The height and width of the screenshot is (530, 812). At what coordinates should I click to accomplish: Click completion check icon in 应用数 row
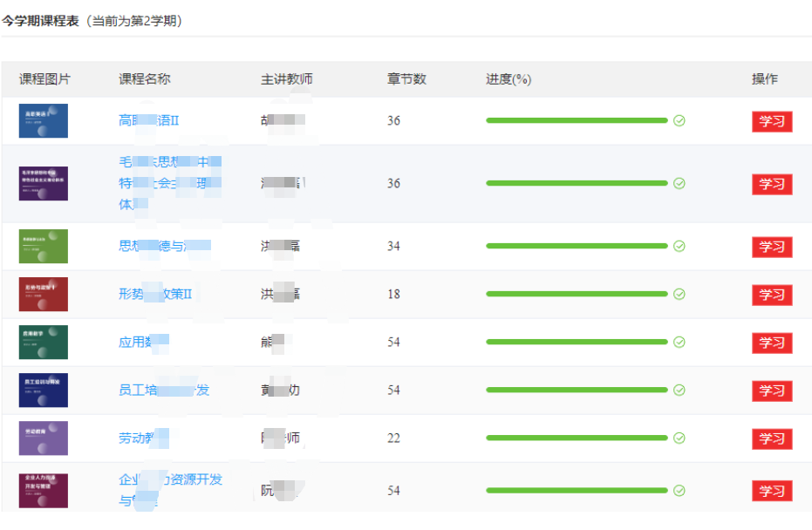click(x=679, y=342)
